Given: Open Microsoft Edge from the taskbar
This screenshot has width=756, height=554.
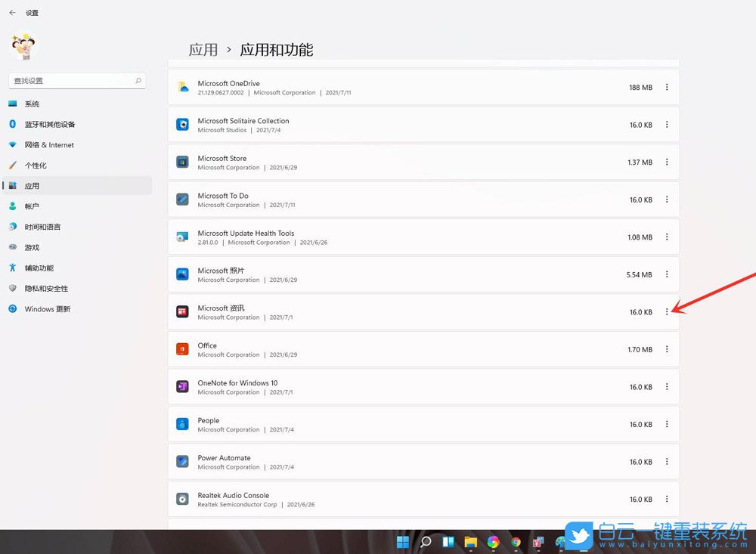Looking at the screenshot, I should (493, 542).
